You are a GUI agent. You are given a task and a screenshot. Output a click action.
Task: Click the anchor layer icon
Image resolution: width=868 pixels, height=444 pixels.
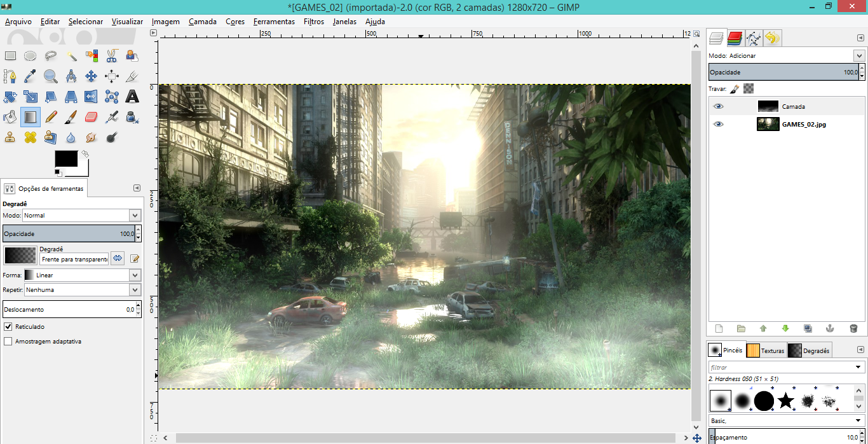[829, 329]
